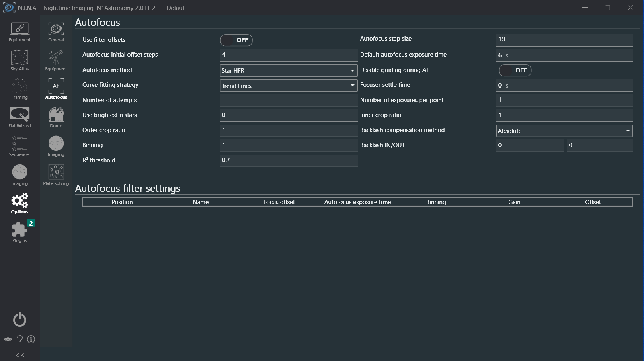The image size is (644, 361).
Task: Open Imaging options tab
Action: (56, 146)
